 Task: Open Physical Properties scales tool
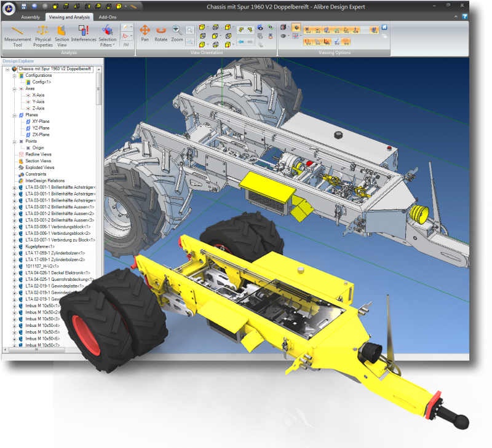pos(42,37)
